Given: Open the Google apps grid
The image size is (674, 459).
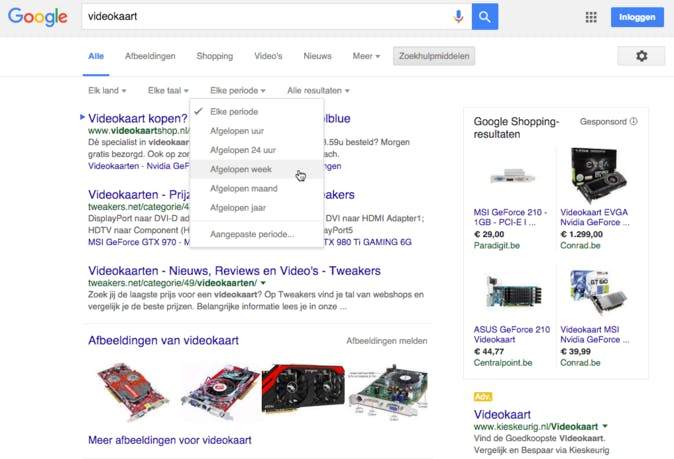Looking at the screenshot, I should (591, 17).
